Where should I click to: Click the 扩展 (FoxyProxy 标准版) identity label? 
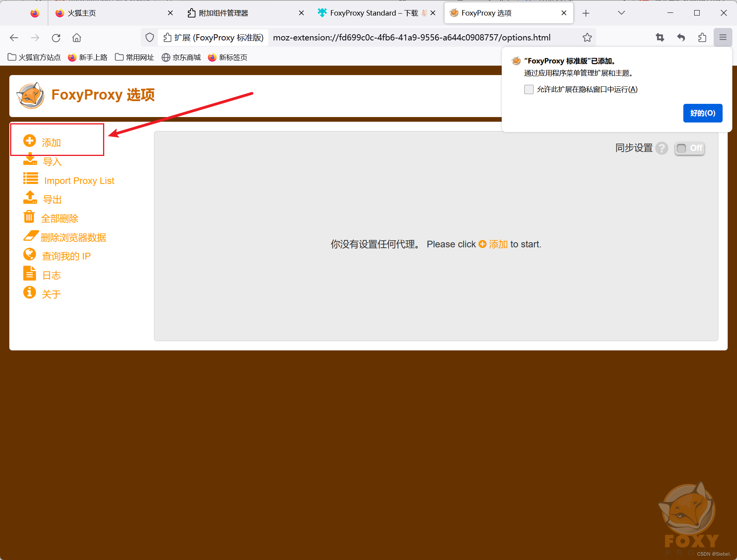click(x=214, y=38)
